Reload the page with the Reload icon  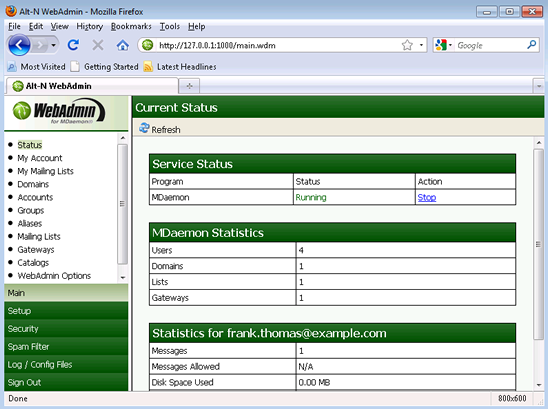tap(73, 45)
